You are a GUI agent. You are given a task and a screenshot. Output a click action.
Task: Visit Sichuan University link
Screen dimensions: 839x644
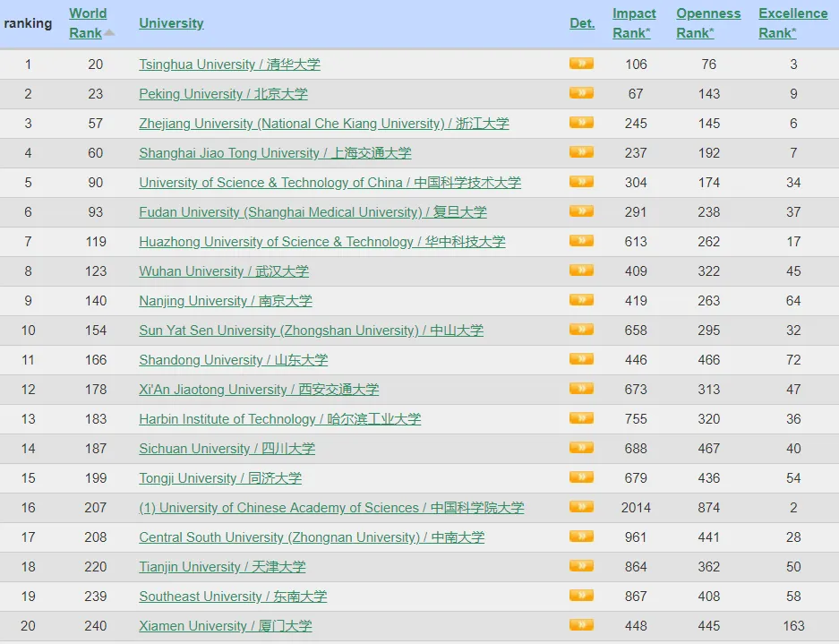[227, 449]
